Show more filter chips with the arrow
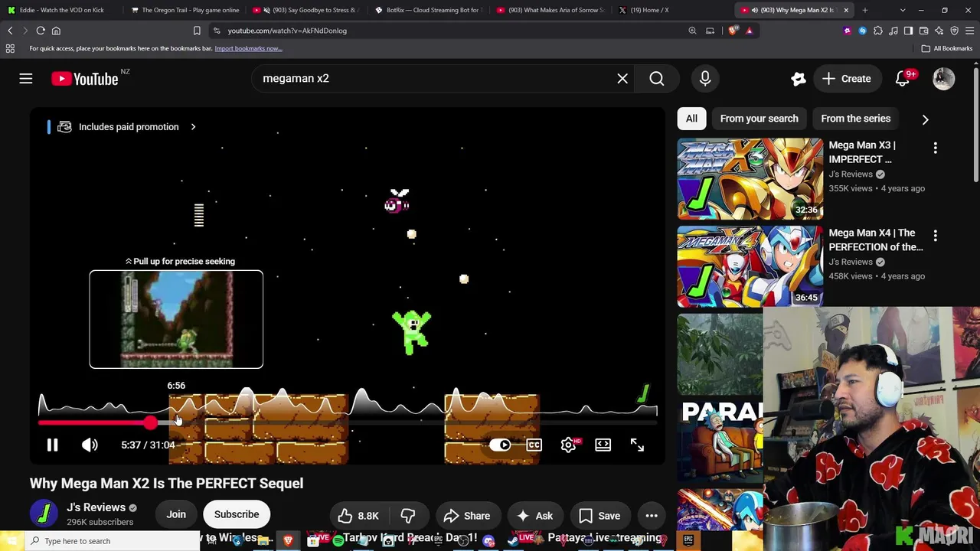 tap(925, 119)
